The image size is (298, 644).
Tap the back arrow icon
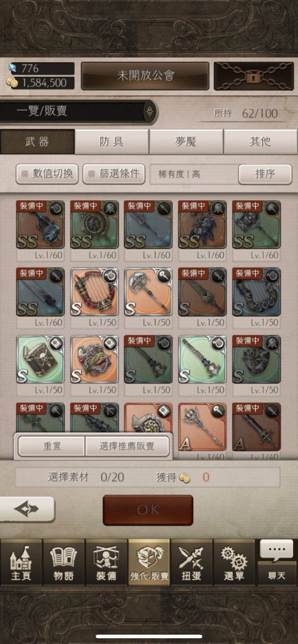click(27, 509)
